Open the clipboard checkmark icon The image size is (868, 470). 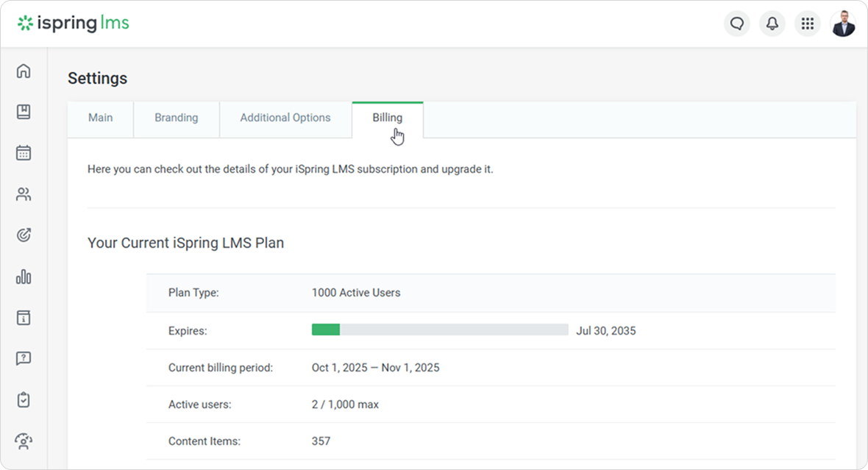pyautogui.click(x=24, y=400)
